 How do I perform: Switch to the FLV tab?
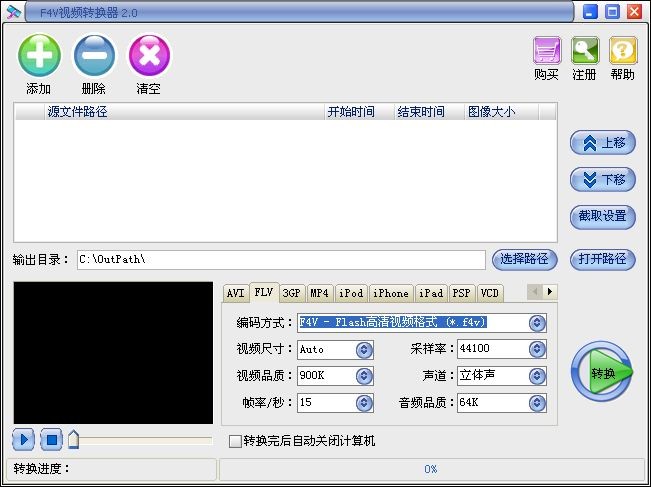point(264,292)
